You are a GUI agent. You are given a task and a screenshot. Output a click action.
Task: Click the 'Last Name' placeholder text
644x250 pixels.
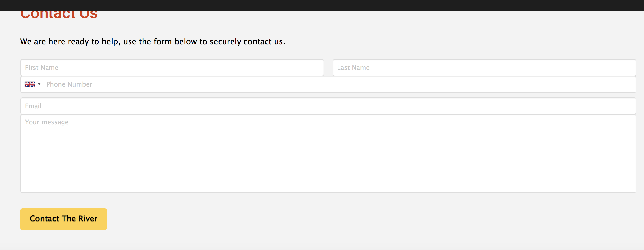353,67
